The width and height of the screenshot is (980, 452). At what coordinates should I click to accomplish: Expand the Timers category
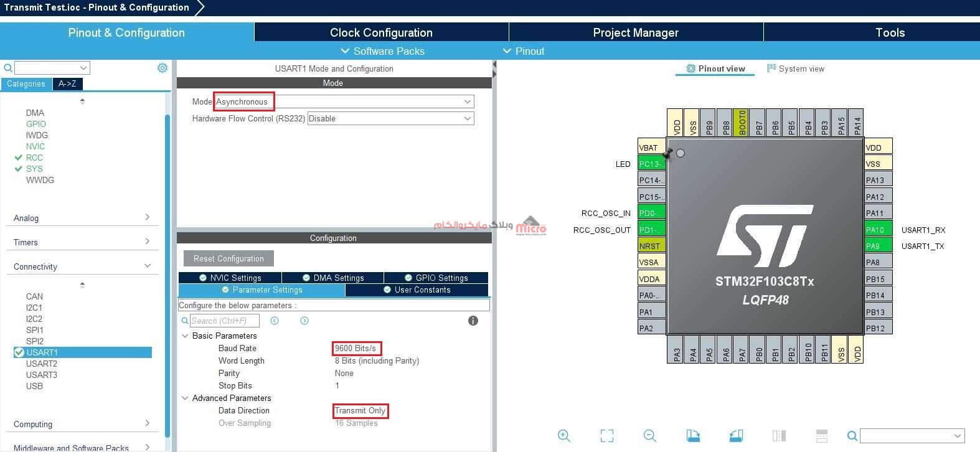pyautogui.click(x=81, y=242)
